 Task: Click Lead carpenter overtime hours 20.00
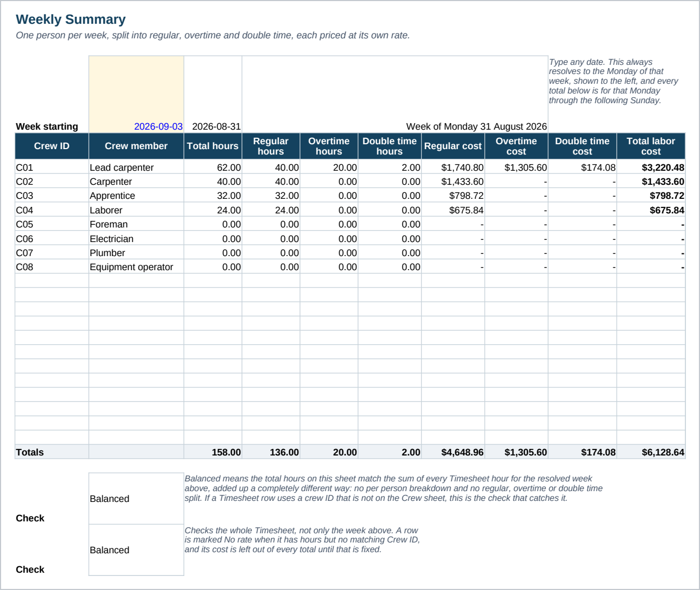click(329, 167)
